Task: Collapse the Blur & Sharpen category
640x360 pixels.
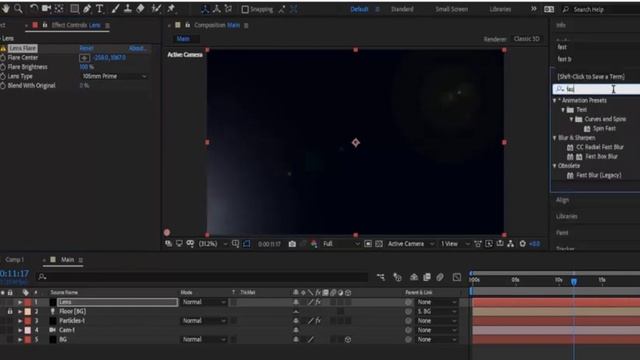Action: [555, 138]
